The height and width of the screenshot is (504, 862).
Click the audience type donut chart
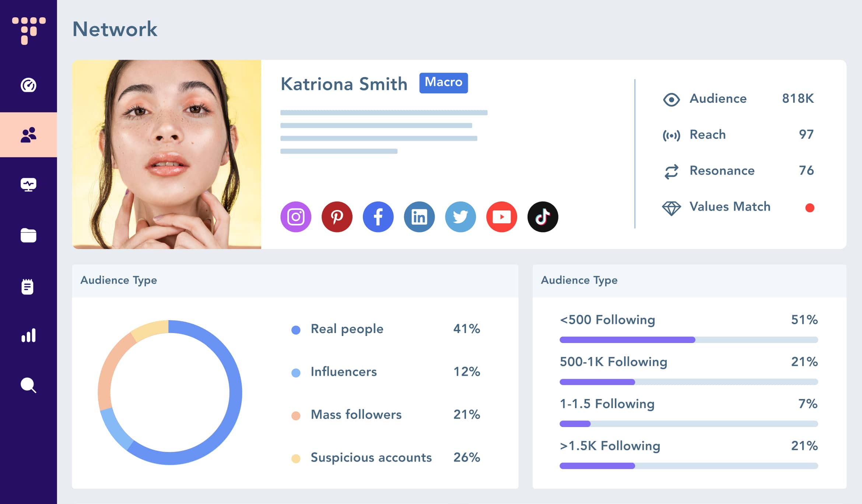coord(170,392)
